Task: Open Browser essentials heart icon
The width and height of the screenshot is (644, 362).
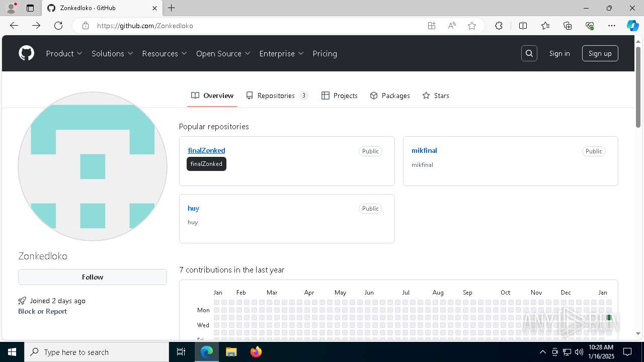Action: [590, 26]
